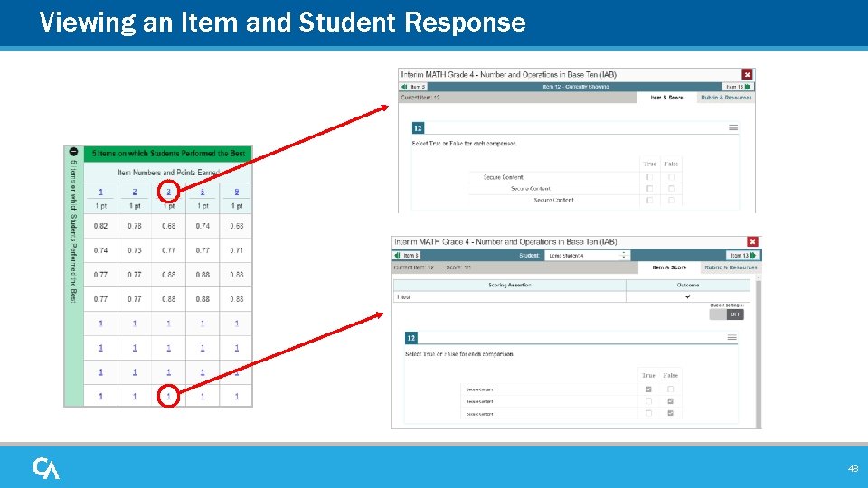The width and height of the screenshot is (868, 488).
Task: Open item 12 hamburger menu in lower window
Action: pos(731,337)
